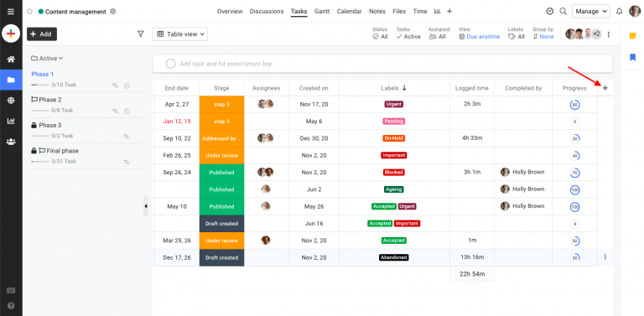644x316 pixels.
Task: Open the filter funnel icon
Action: click(x=141, y=34)
